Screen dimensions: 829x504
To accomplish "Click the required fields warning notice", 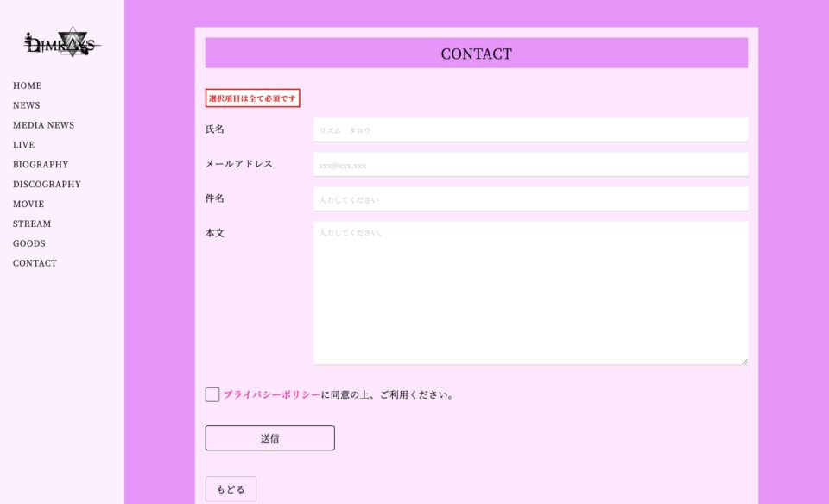I will pos(252,98).
